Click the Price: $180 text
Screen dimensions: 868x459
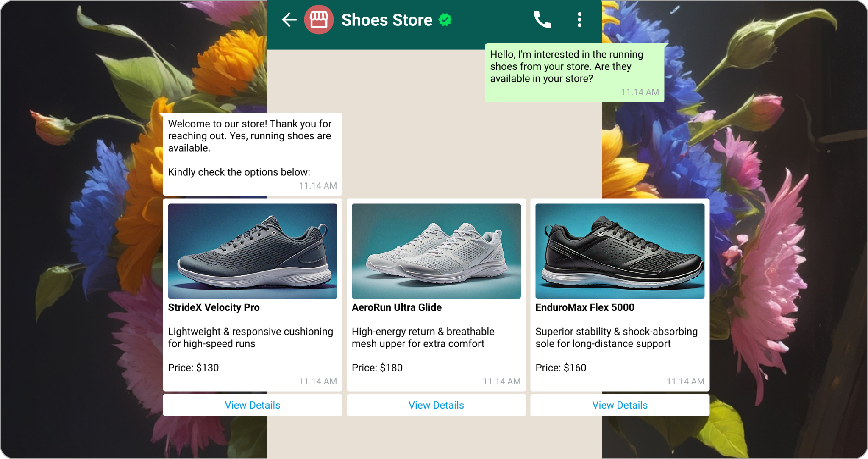coord(377,368)
